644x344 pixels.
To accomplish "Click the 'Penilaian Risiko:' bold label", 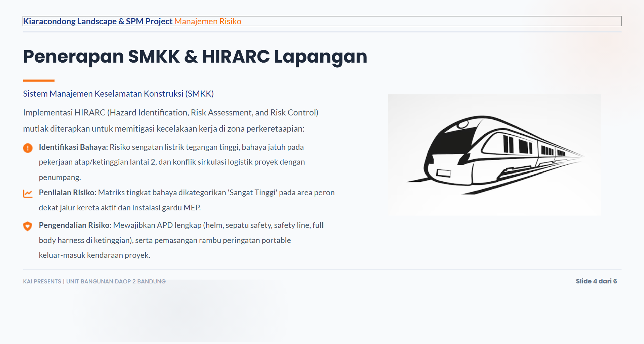I will click(68, 193).
